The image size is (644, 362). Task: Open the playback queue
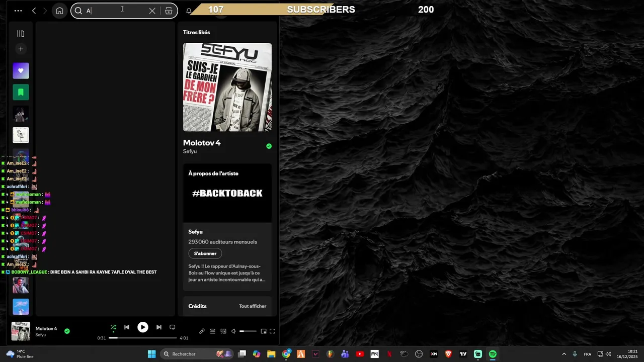point(212,331)
